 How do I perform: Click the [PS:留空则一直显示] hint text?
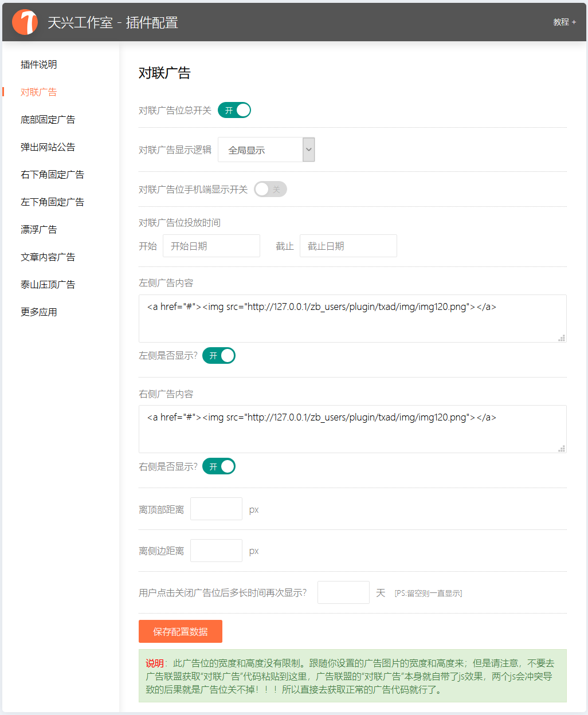(x=428, y=594)
